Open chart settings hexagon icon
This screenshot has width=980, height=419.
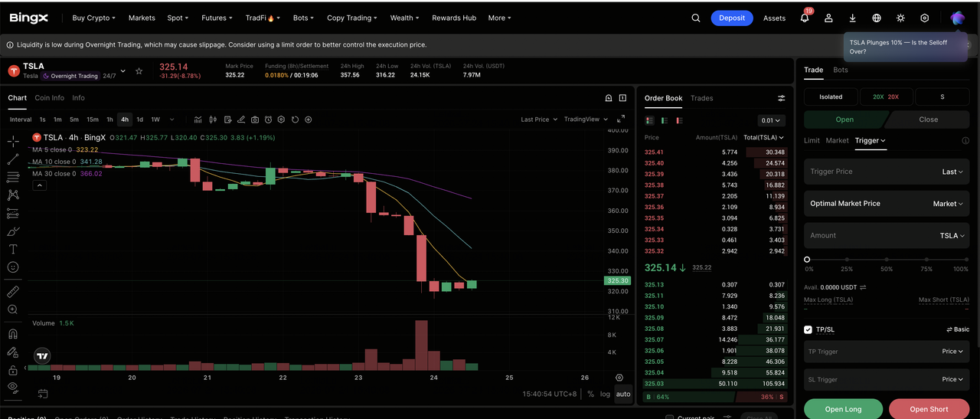tap(282, 119)
